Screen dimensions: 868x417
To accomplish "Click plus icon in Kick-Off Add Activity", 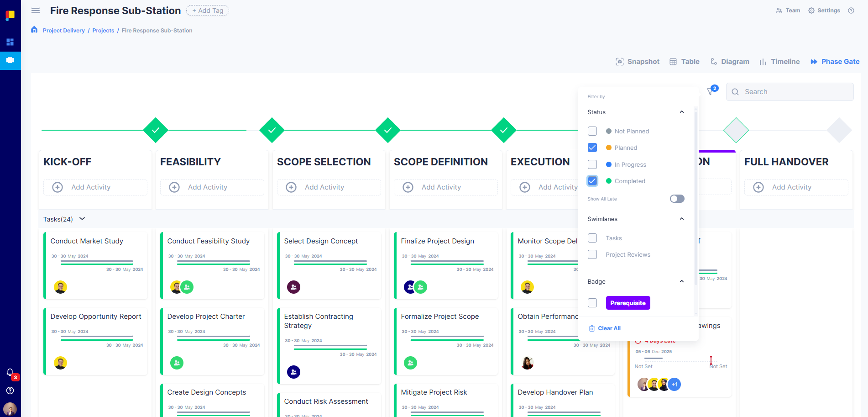I will (58, 187).
